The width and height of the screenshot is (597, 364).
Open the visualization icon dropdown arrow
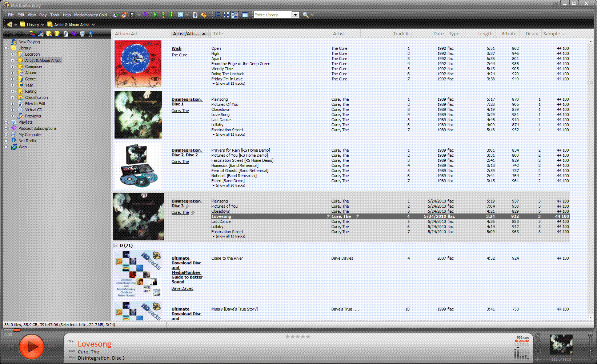click(187, 15)
